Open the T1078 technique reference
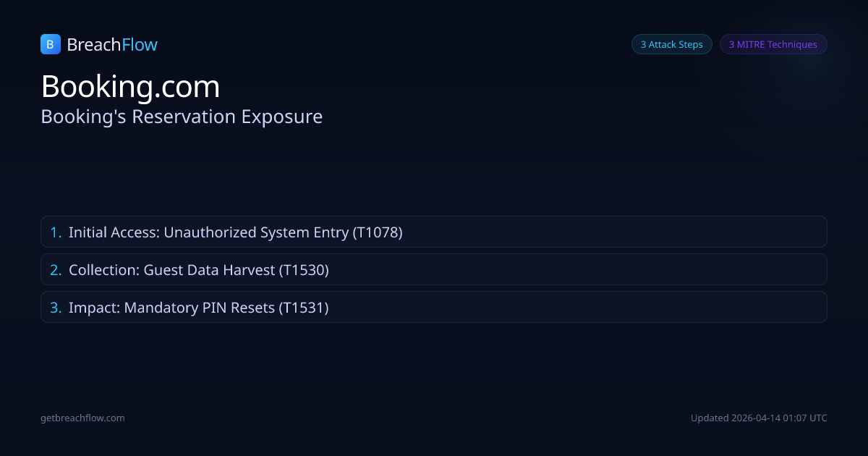Screen dimensions: 868x456 click(x=377, y=232)
